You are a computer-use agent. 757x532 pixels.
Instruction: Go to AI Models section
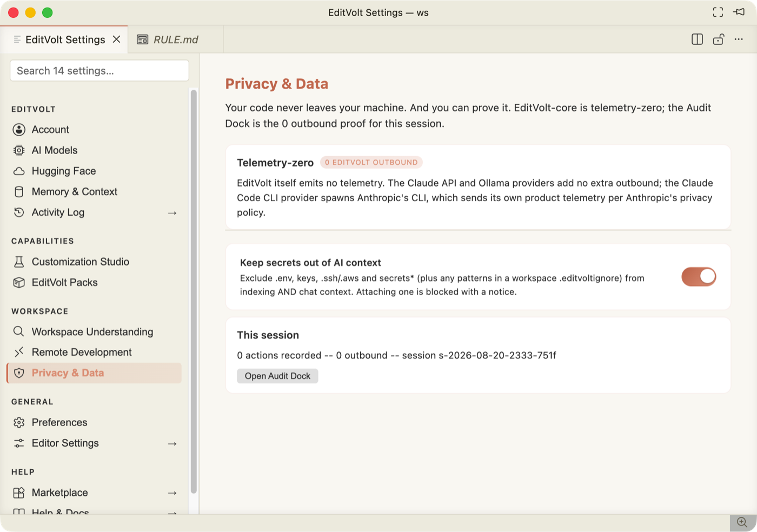point(94,150)
